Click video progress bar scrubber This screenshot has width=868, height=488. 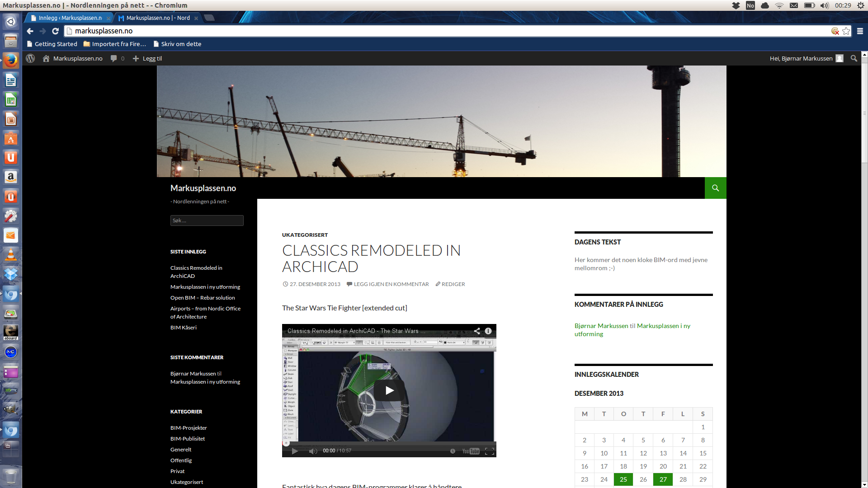pos(286,443)
